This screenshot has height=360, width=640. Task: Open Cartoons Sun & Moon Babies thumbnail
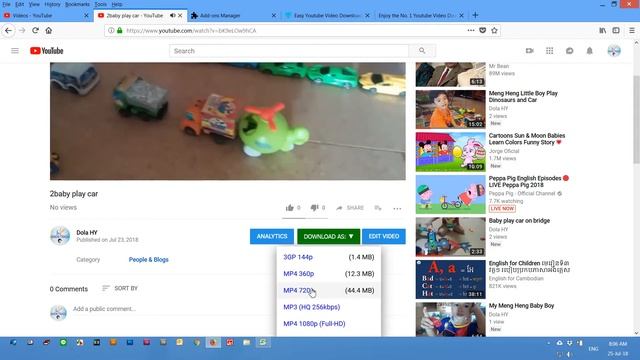451,152
